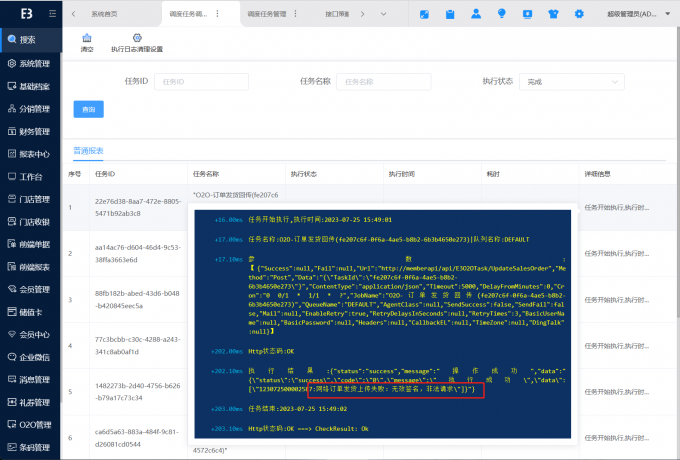680x460 pixels.
Task: Click the clipboard icon in top bar
Action: [449, 15]
